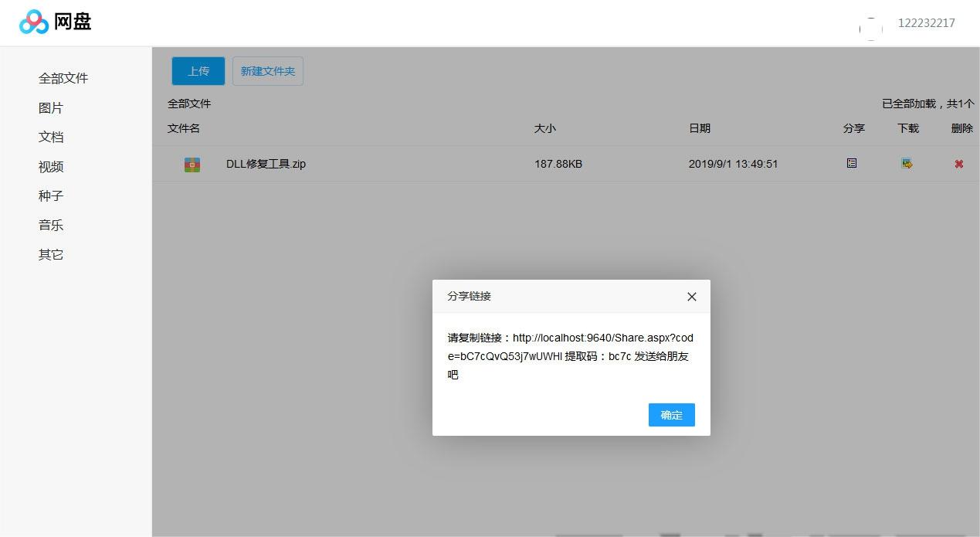Viewport: 980px width, 537px height.
Task: Click the share icon for DLL修复工具.zip
Action: [x=852, y=163]
